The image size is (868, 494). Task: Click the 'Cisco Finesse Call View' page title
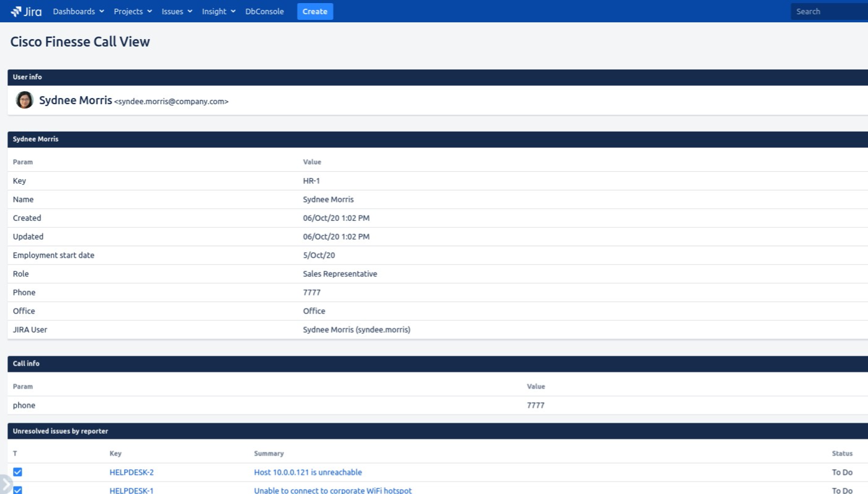(80, 42)
